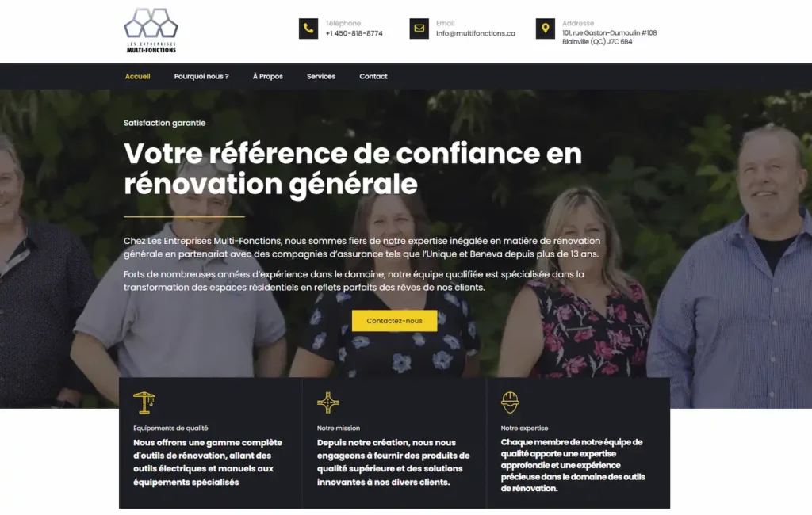Image resolution: width=812 pixels, height=515 pixels.
Task: Open the Accueil menu item
Action: [137, 76]
